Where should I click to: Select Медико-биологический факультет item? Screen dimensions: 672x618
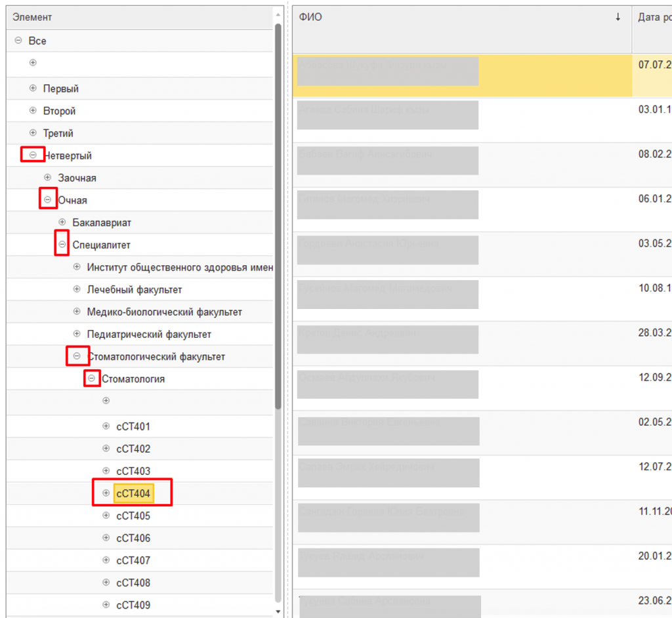pyautogui.click(x=164, y=312)
